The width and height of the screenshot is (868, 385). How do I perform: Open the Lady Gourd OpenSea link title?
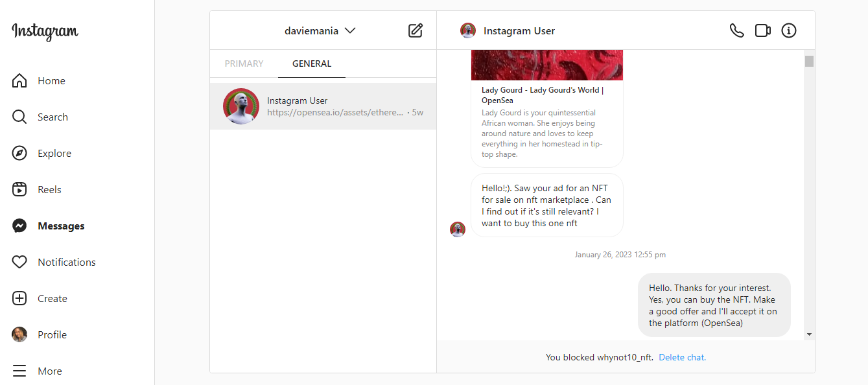pos(543,95)
